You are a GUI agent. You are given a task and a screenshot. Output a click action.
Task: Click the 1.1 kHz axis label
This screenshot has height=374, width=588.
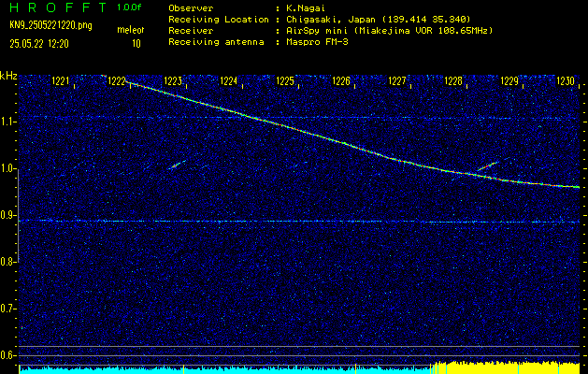coord(7,122)
